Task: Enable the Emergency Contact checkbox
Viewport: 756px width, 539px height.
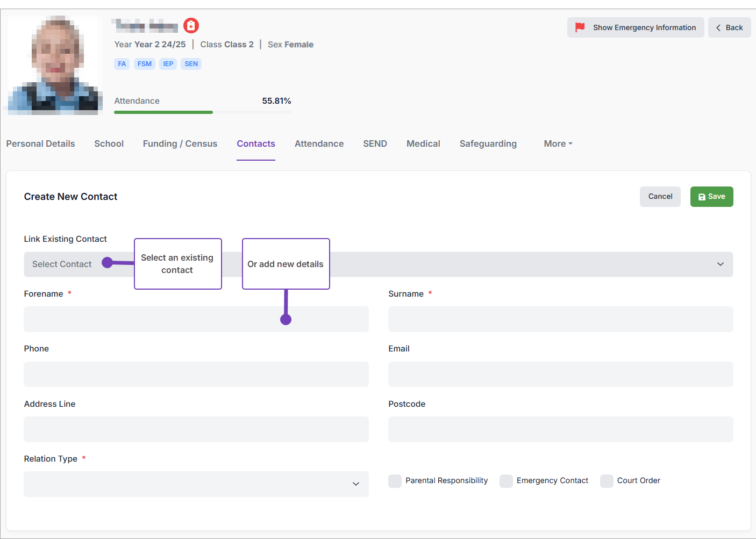Action: point(506,481)
